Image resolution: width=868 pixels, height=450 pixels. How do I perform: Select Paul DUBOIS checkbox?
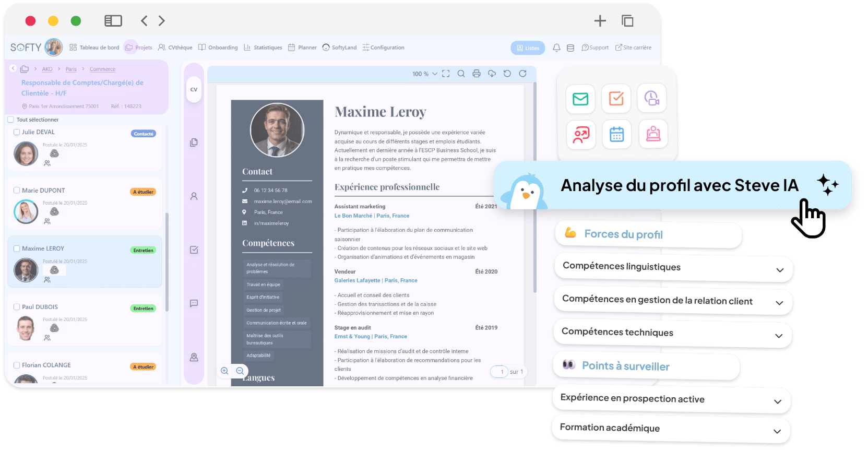pyautogui.click(x=17, y=307)
